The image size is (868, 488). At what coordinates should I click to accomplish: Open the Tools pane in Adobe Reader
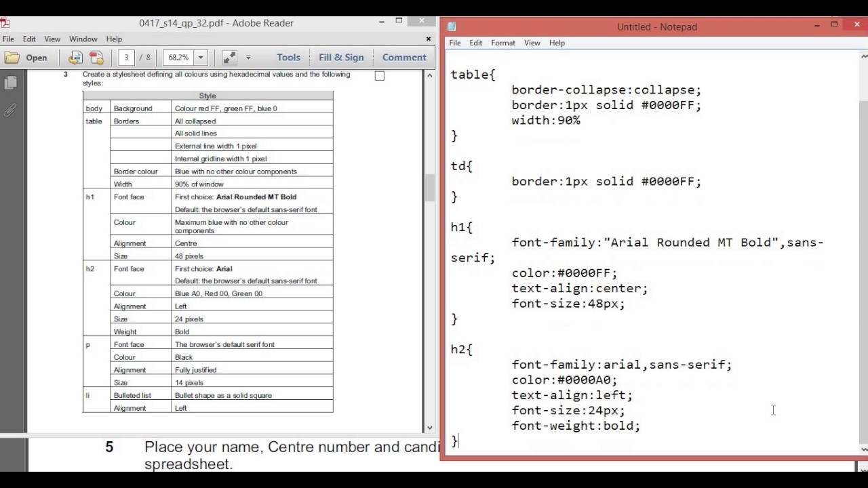click(288, 58)
